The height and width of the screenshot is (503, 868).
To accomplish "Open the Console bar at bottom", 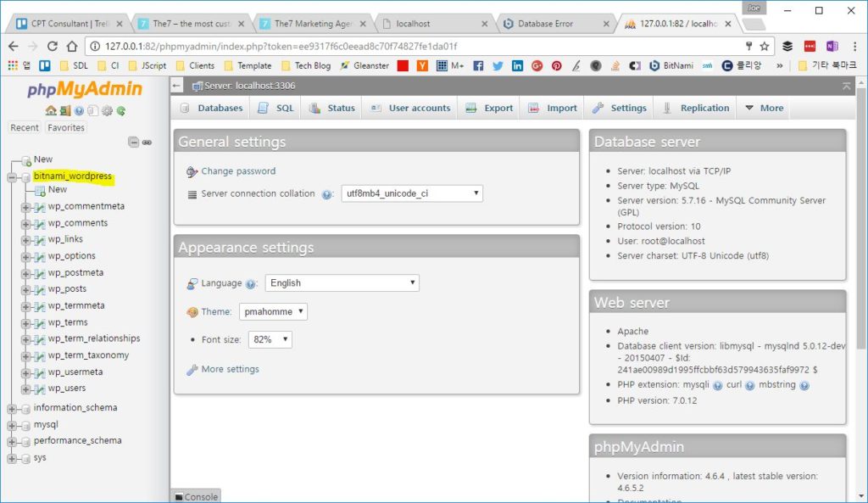I will 197,496.
